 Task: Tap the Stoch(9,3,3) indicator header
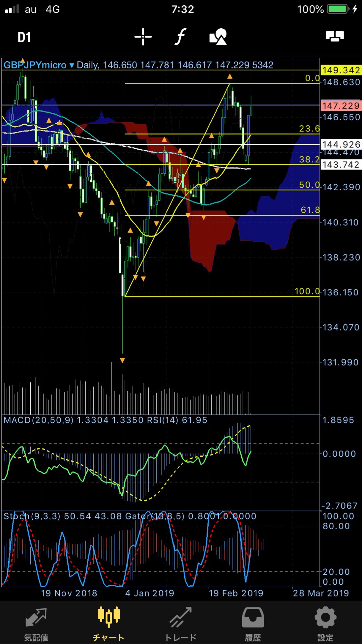(32, 516)
